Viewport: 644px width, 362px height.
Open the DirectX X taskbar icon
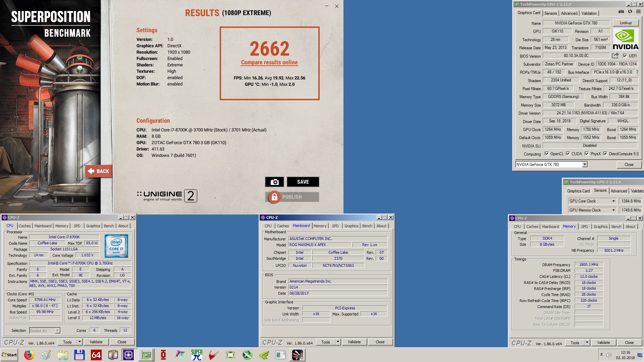click(x=230, y=355)
